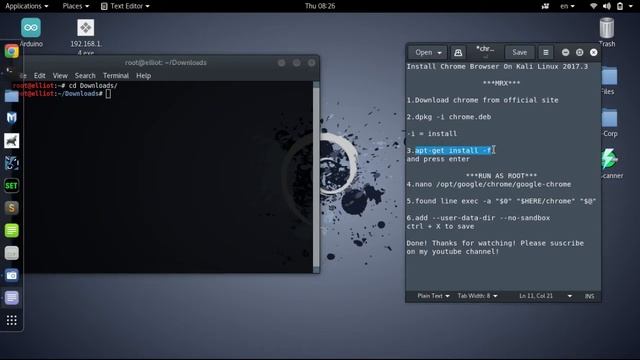Screen dimensions: 640x360
Task: Click the battery icon in top bar
Action: tap(620, 6)
